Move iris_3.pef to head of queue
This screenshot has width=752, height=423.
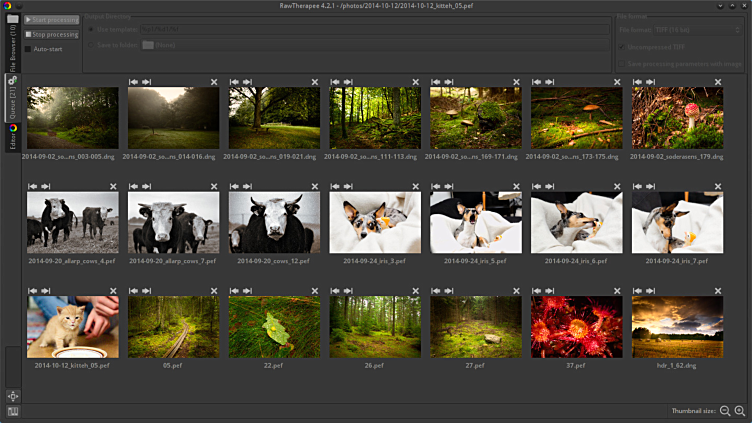tap(334, 186)
